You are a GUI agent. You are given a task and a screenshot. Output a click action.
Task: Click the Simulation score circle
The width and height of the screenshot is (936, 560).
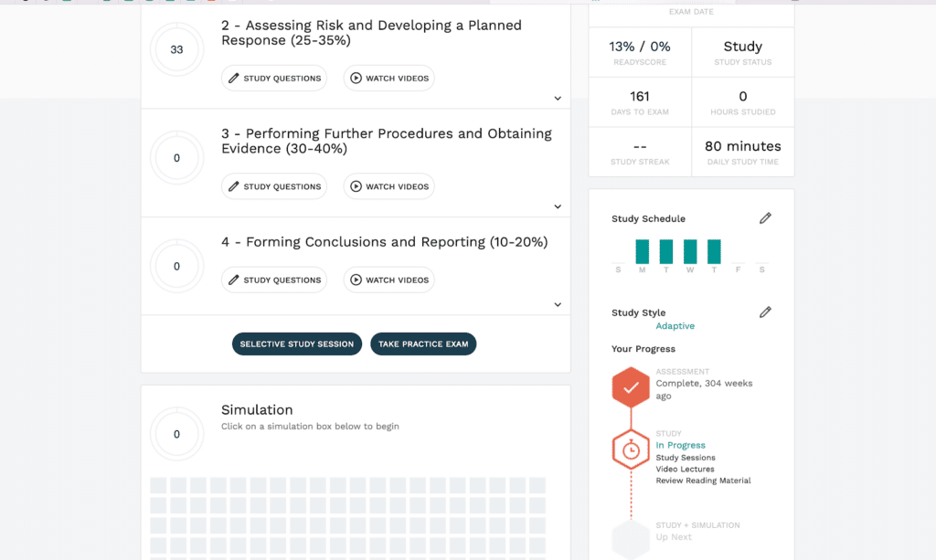tap(176, 435)
